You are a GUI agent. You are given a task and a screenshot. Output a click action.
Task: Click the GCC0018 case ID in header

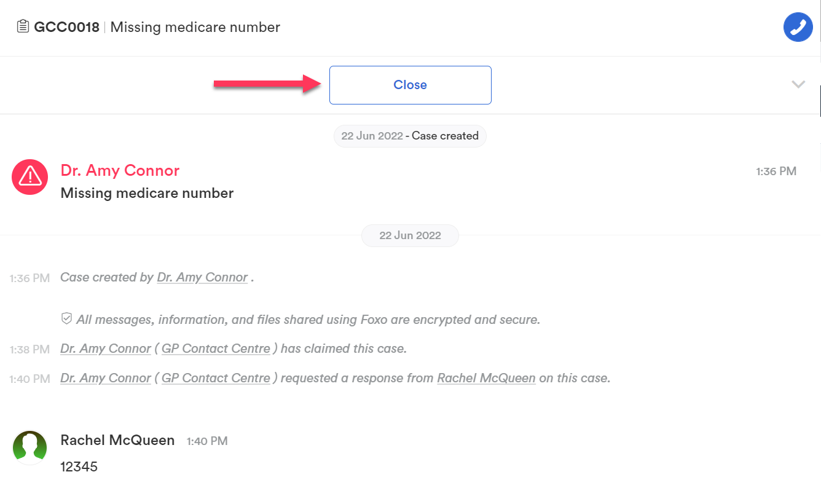tap(66, 27)
